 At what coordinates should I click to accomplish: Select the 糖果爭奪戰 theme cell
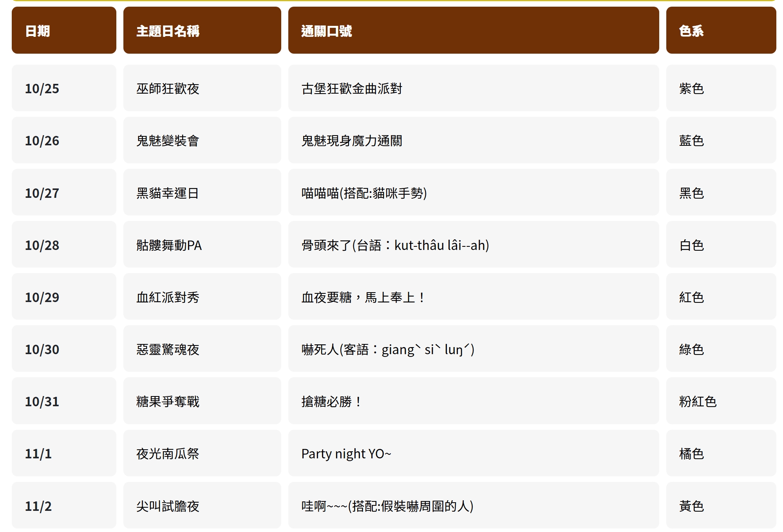pos(202,401)
